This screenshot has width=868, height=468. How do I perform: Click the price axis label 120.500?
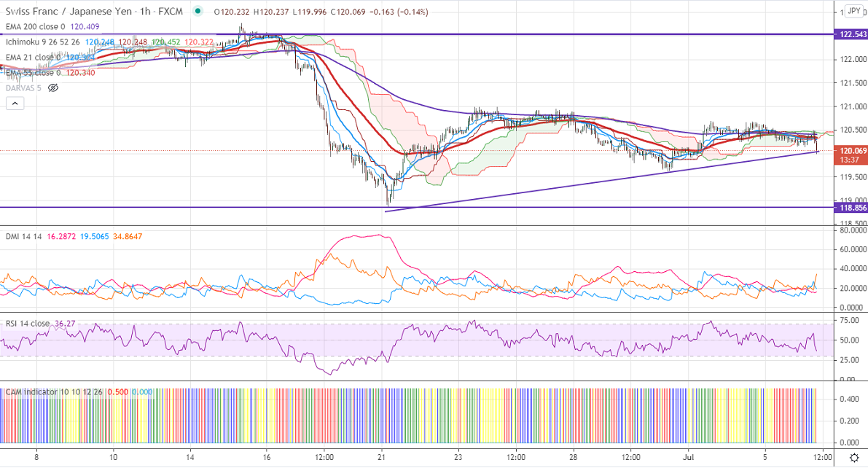853,130
